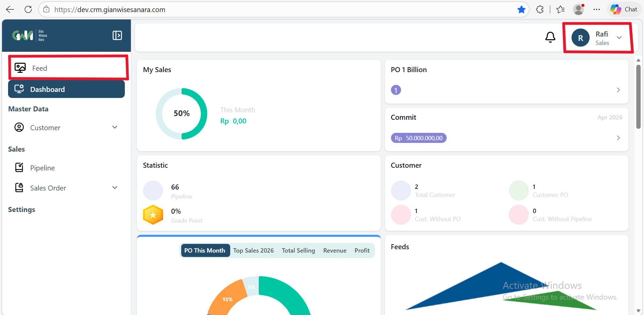
Task: Bookmark star icon in the address bar
Action: tap(521, 10)
